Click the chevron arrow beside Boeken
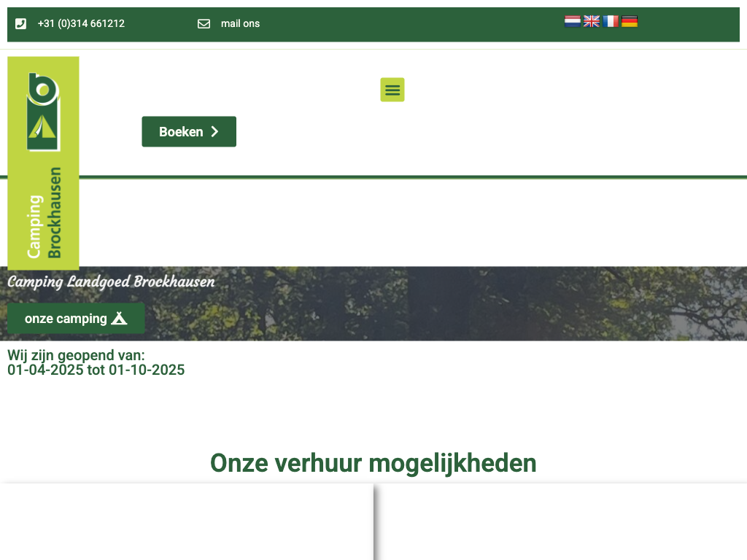 214,132
